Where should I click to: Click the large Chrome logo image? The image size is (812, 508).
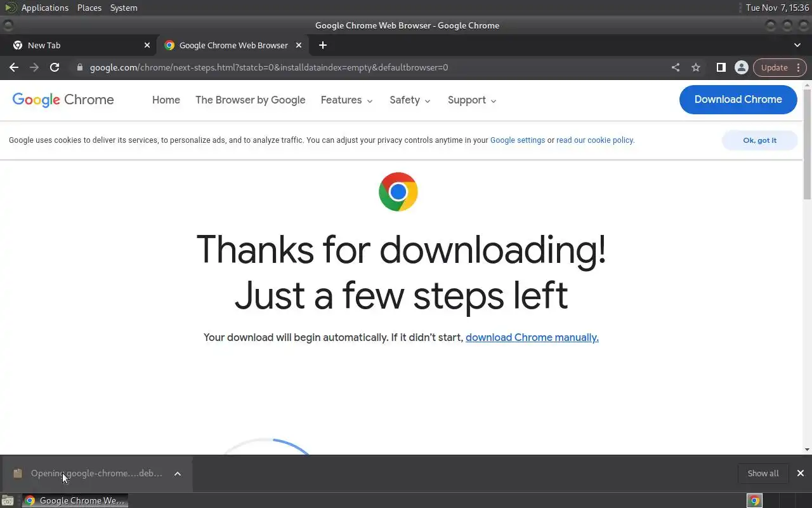pyautogui.click(x=398, y=192)
